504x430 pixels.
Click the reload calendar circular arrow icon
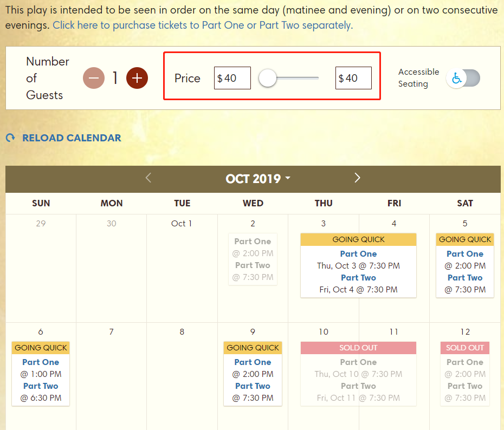pos(11,138)
